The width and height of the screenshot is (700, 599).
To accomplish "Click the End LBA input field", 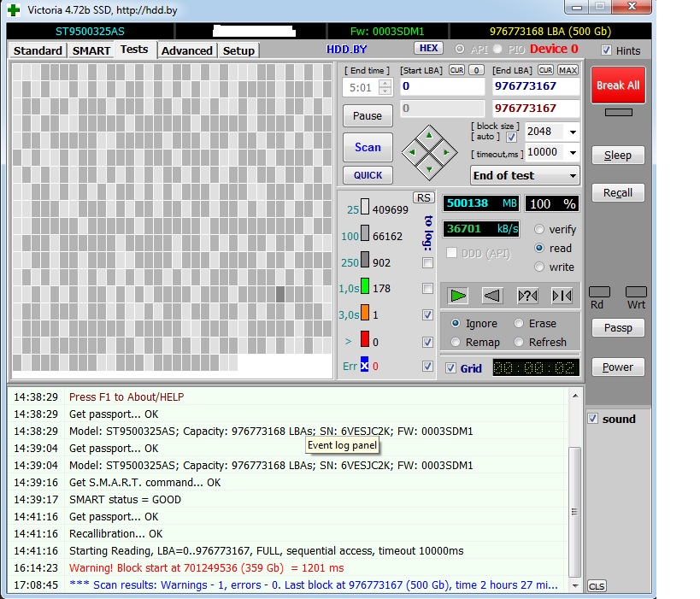I will 536,86.
